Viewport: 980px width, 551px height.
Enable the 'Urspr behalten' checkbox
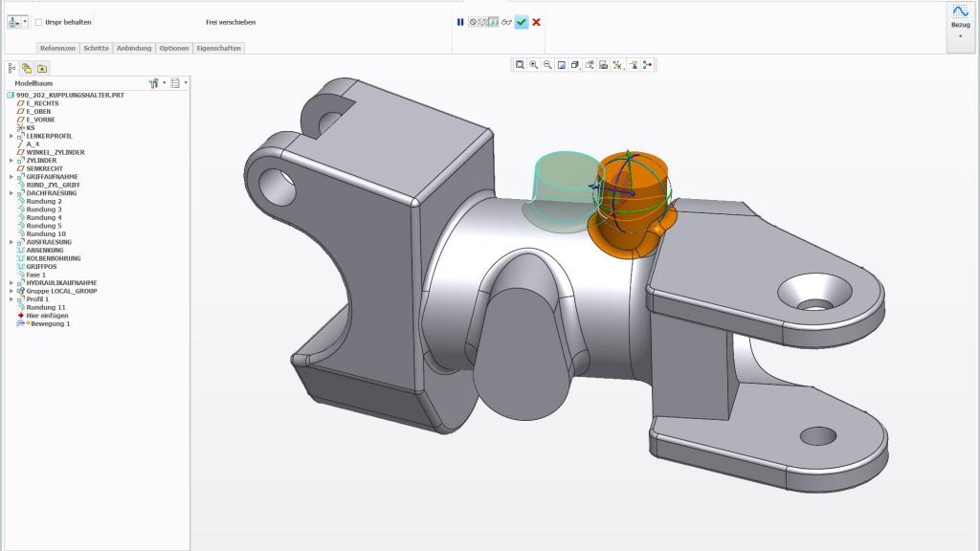click(38, 22)
